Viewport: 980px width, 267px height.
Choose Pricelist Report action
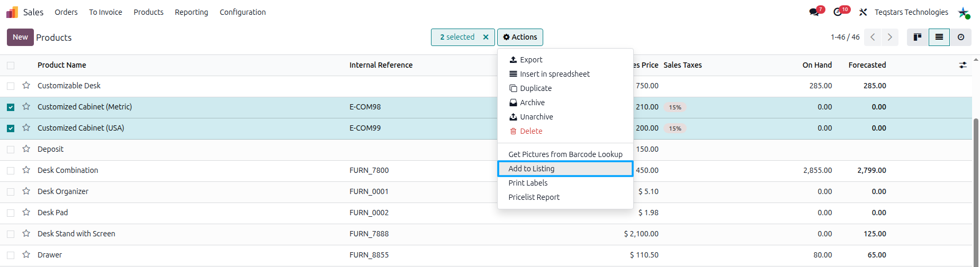tap(565, 197)
